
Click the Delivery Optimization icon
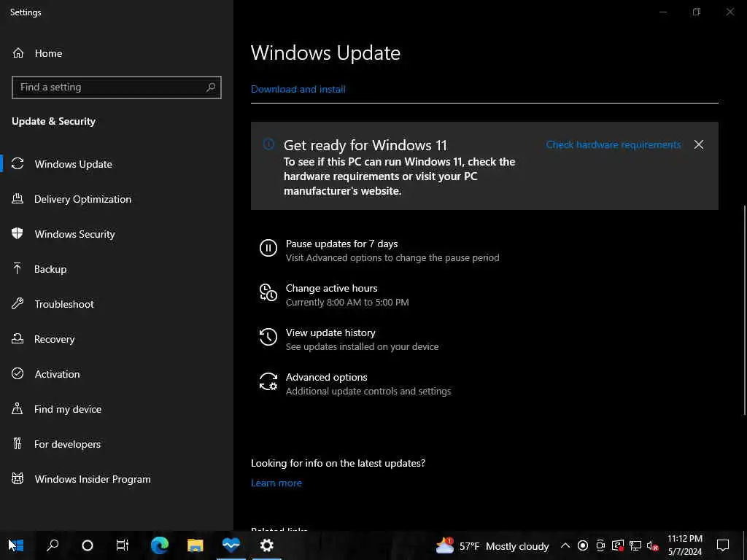pos(18,199)
